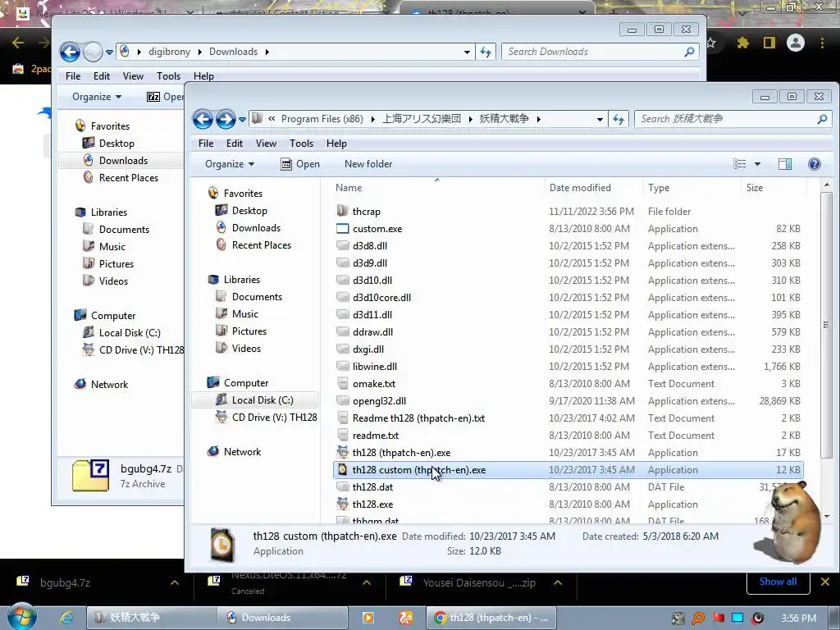
Task: Open Help menu in front window
Action: click(x=336, y=143)
